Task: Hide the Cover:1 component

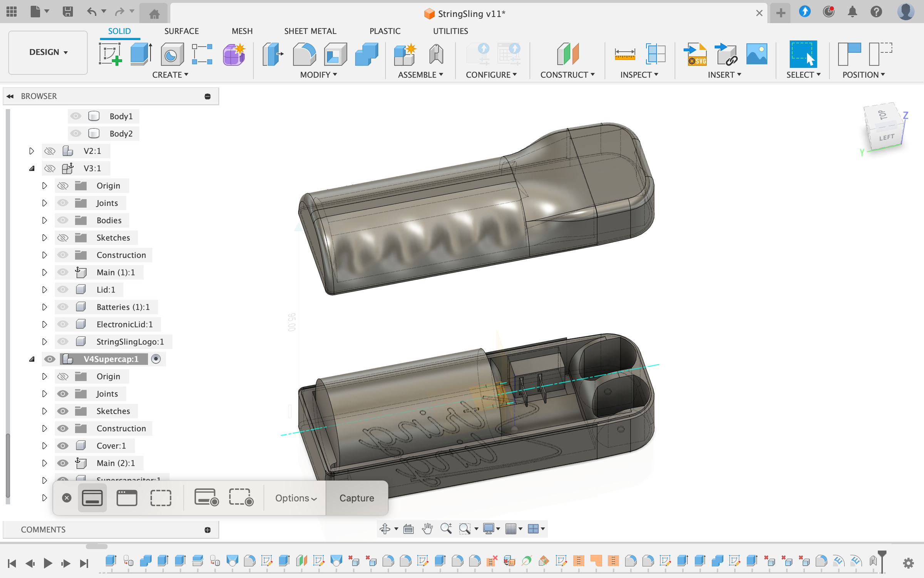Action: point(63,446)
